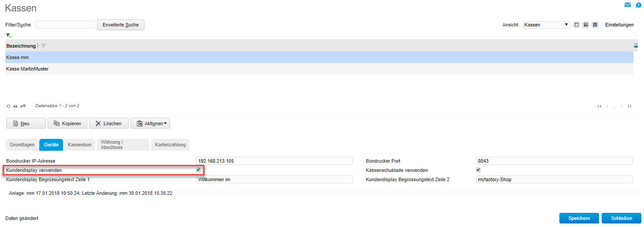
Task: Click the Datensätze 1 - 2 von 2 text
Action: (x=57, y=106)
